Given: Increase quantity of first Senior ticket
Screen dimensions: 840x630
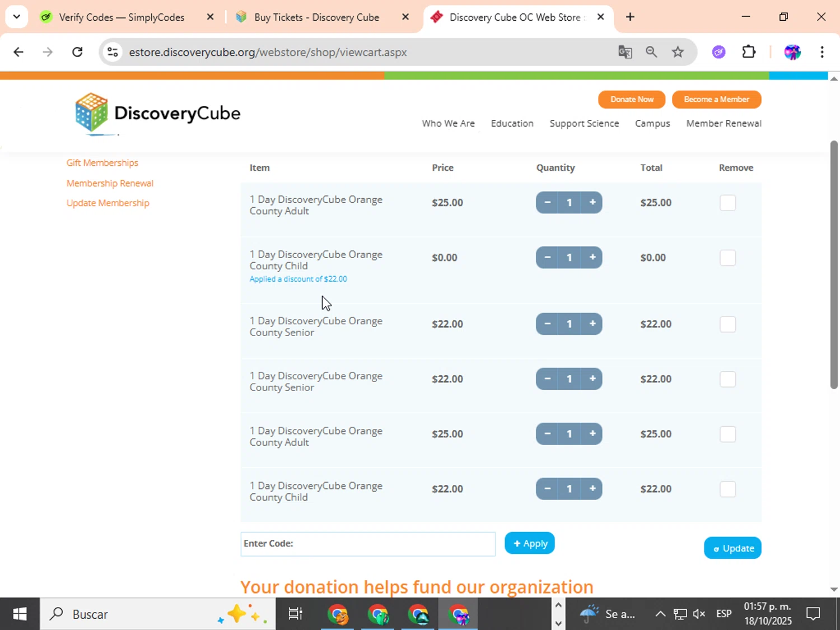Looking at the screenshot, I should (592, 324).
